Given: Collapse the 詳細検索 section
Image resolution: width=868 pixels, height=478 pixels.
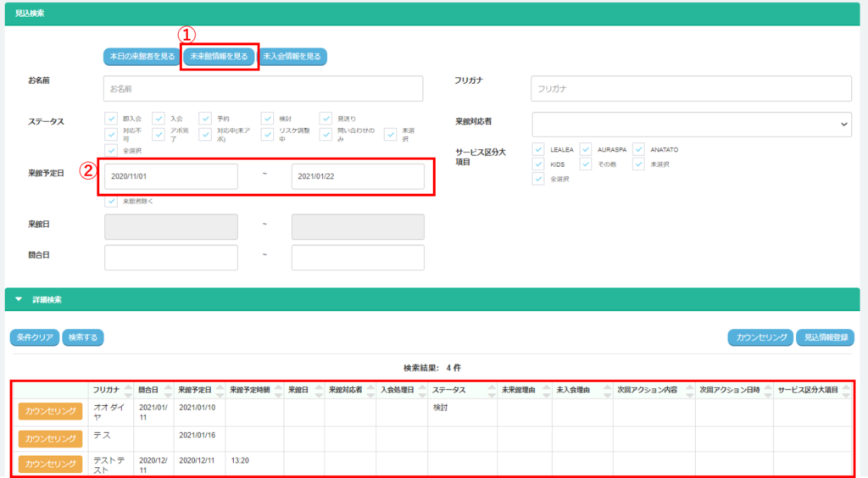Looking at the screenshot, I should tap(19, 300).
